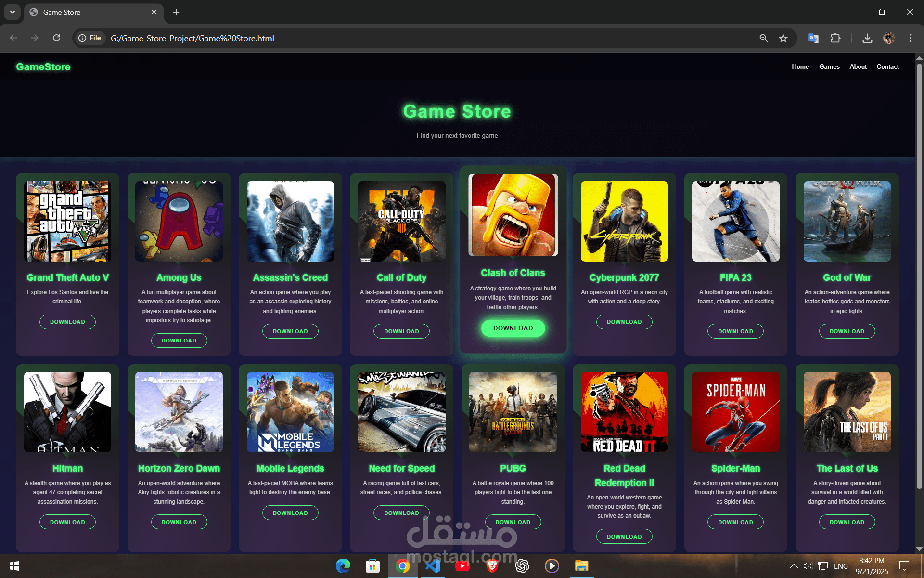Download Mobile Legends
This screenshot has width=924, height=578.
tap(290, 513)
